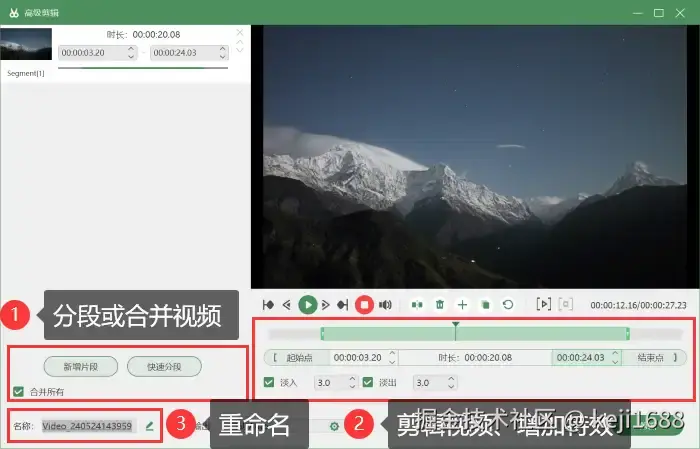This screenshot has width=700, height=449.
Task: Click the 起始点 time field 00:00:03.20
Action: click(364, 358)
